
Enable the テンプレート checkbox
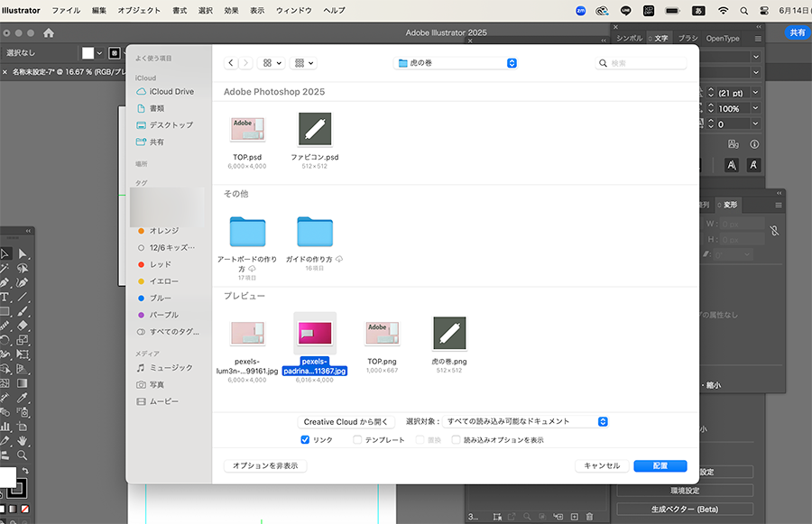click(x=357, y=439)
